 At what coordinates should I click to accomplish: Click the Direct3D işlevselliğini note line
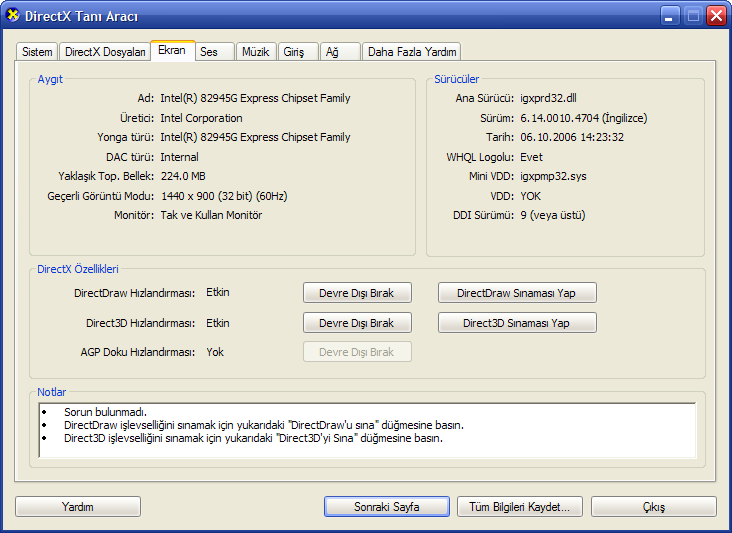point(253,438)
